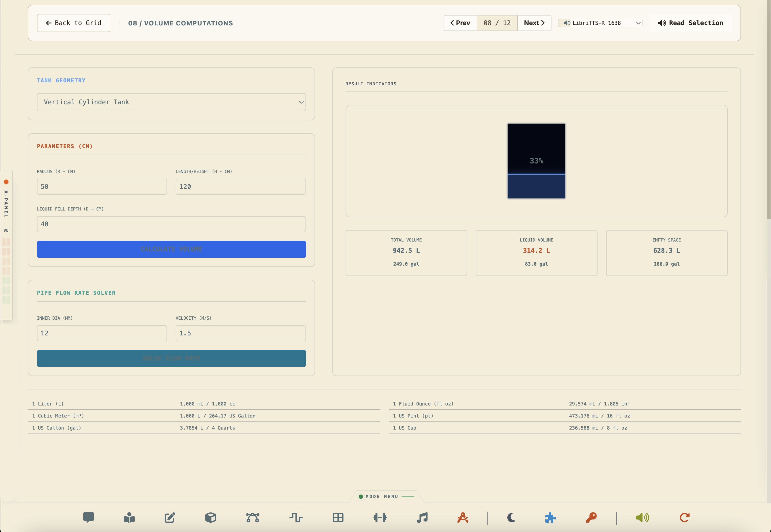
Task: Click the 473.176 mL / 16 fl oz value
Action: (x=599, y=416)
